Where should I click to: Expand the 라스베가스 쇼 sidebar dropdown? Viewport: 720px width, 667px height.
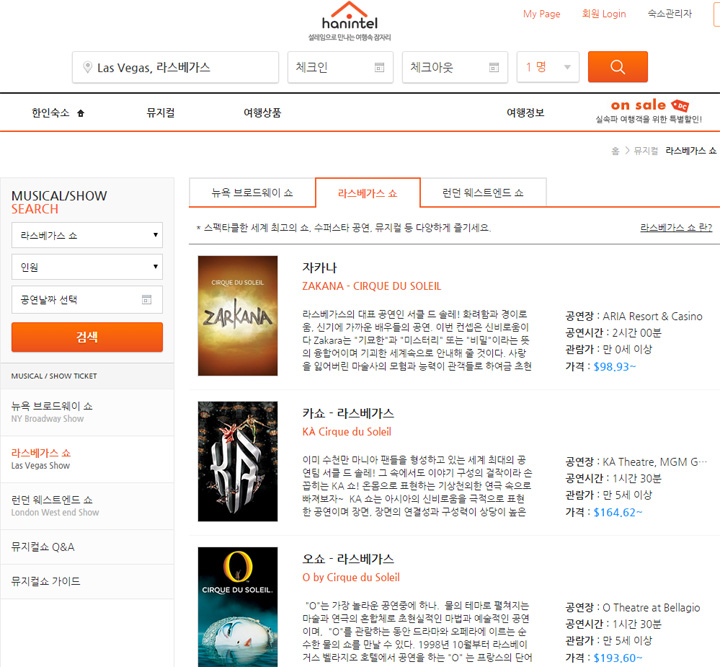tap(87, 235)
